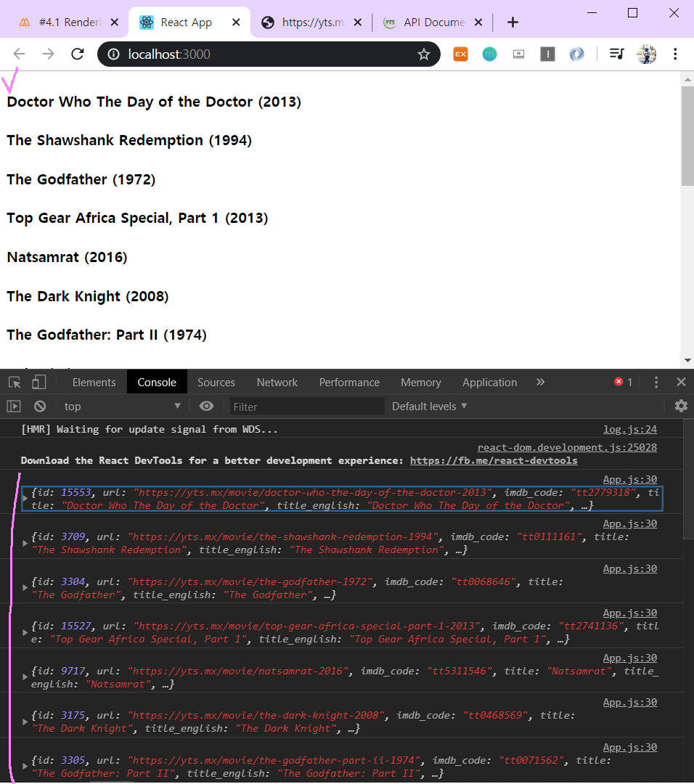Screen dimensions: 694x784
Task: Toggle device toolbar in DevTools
Action: point(39,383)
